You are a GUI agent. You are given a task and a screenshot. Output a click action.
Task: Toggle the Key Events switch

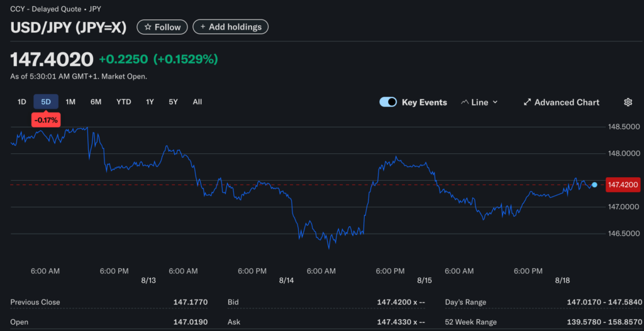click(x=388, y=102)
